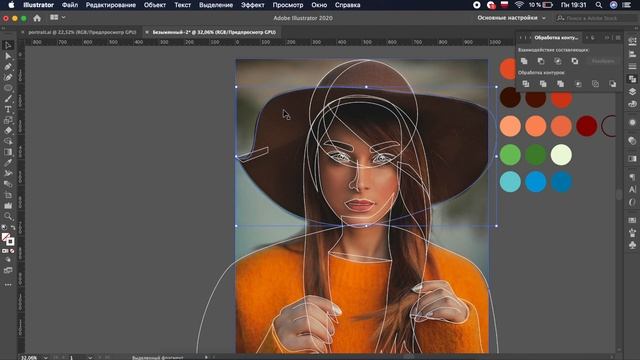This screenshot has width=640, height=360.
Task: Select the Zoom magnifier tool
Action: (x=8, y=216)
